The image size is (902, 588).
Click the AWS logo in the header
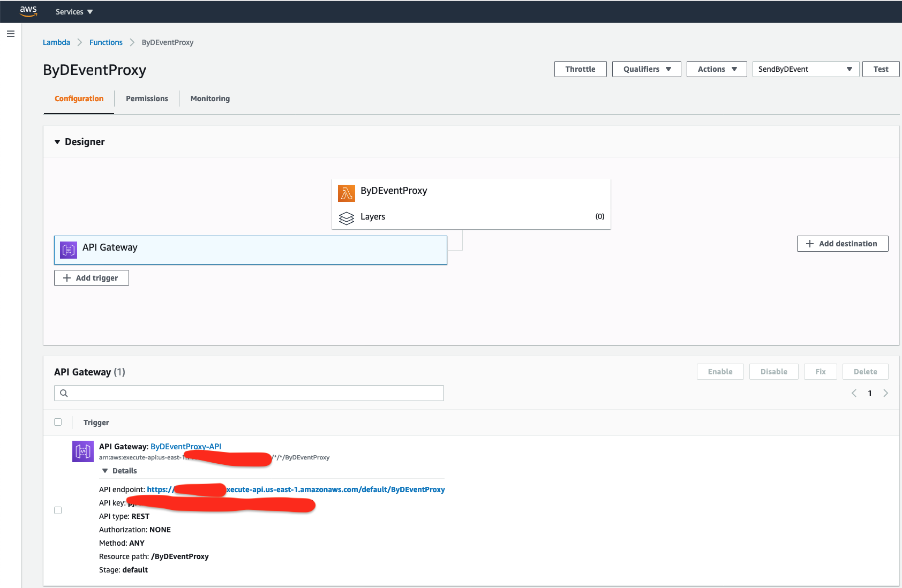tap(28, 11)
